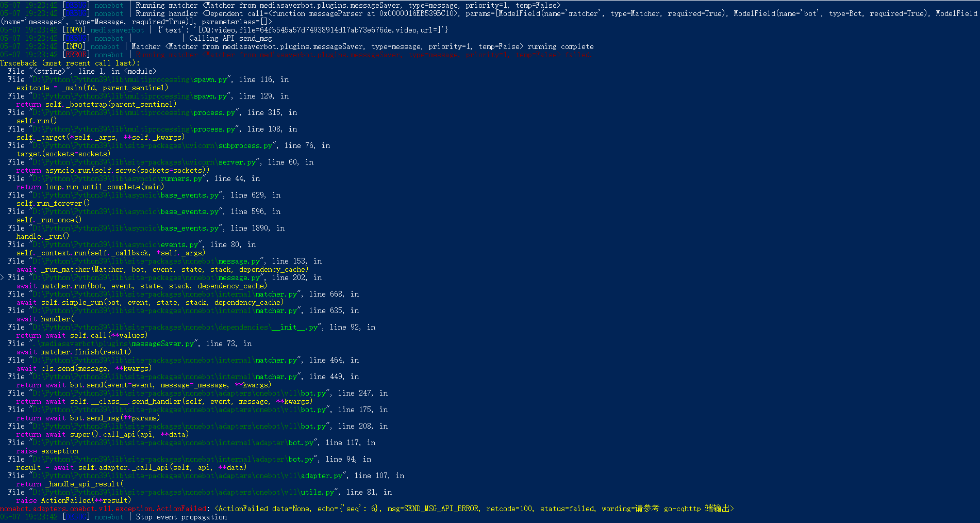Click 'return await self.call(**values)' line
Viewport: 980px width, 523px height.
tap(82, 335)
